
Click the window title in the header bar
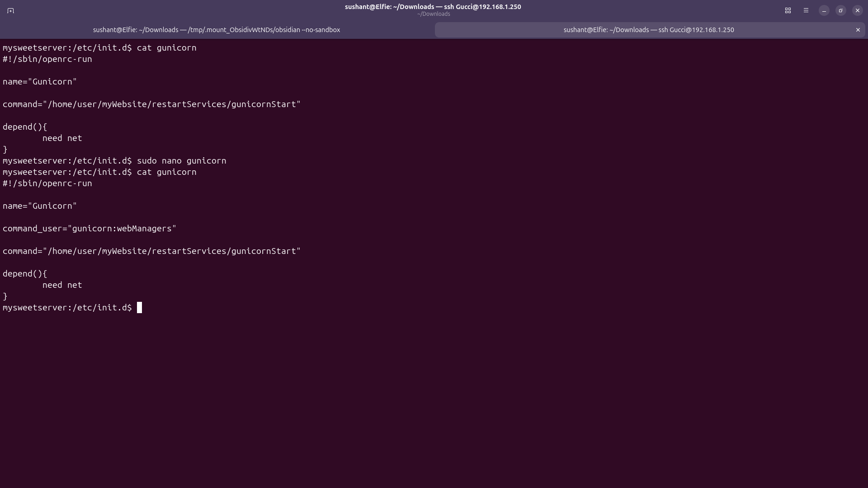tap(433, 7)
